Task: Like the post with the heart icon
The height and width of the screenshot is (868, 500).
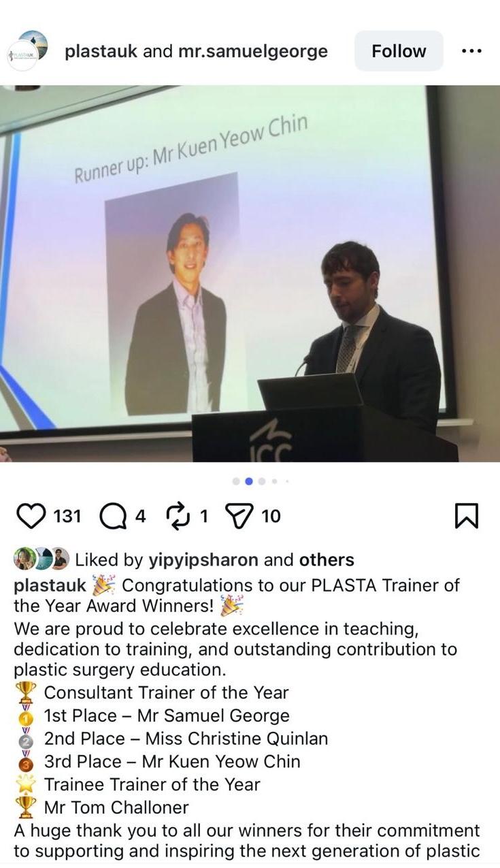Action: click(x=30, y=517)
